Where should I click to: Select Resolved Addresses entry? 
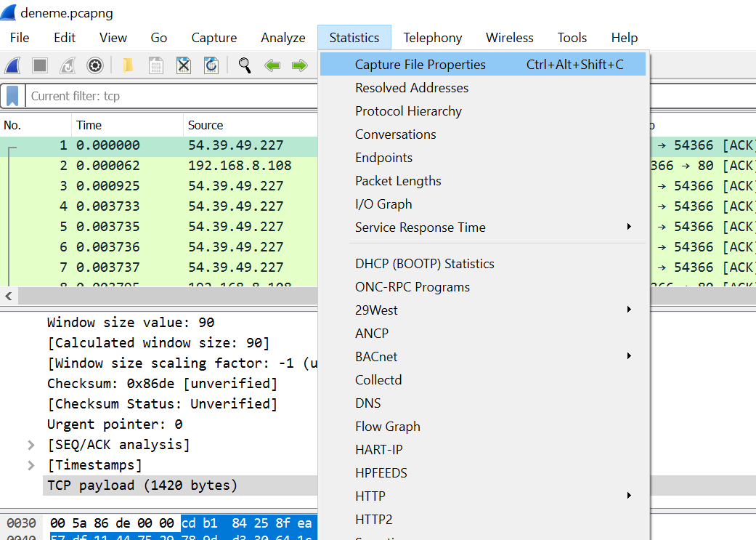[x=483, y=88]
